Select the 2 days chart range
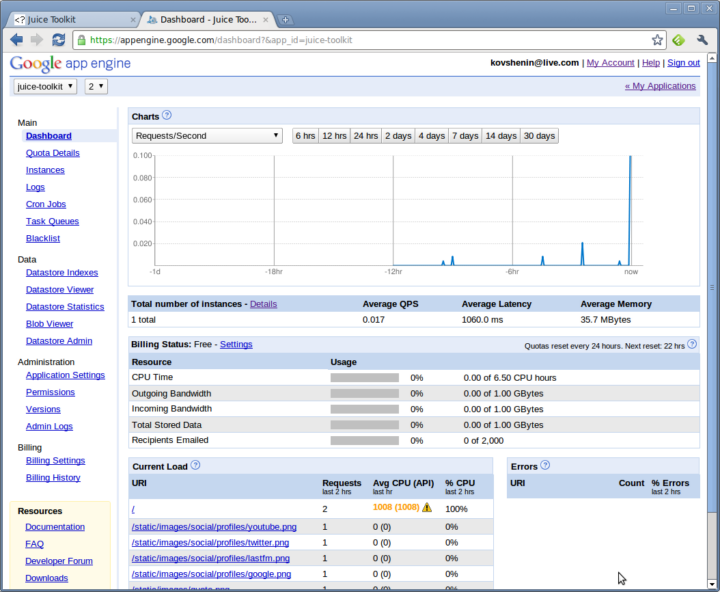Image resolution: width=720 pixels, height=592 pixels. tap(398, 136)
